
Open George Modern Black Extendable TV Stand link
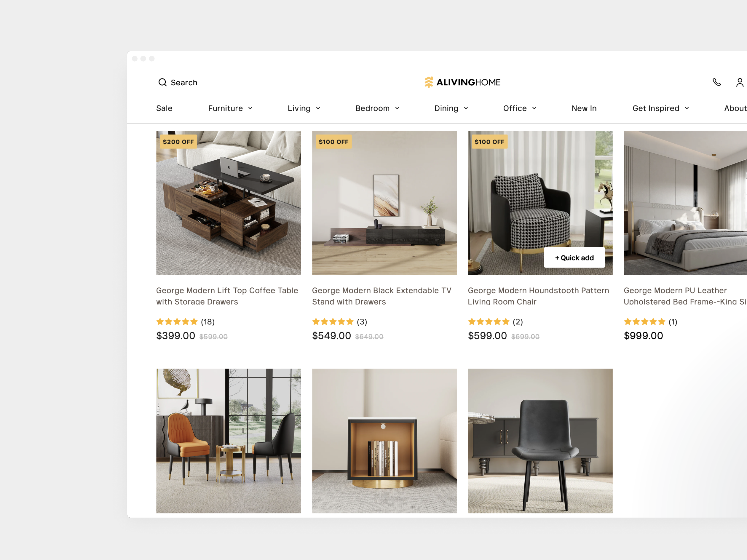(382, 296)
